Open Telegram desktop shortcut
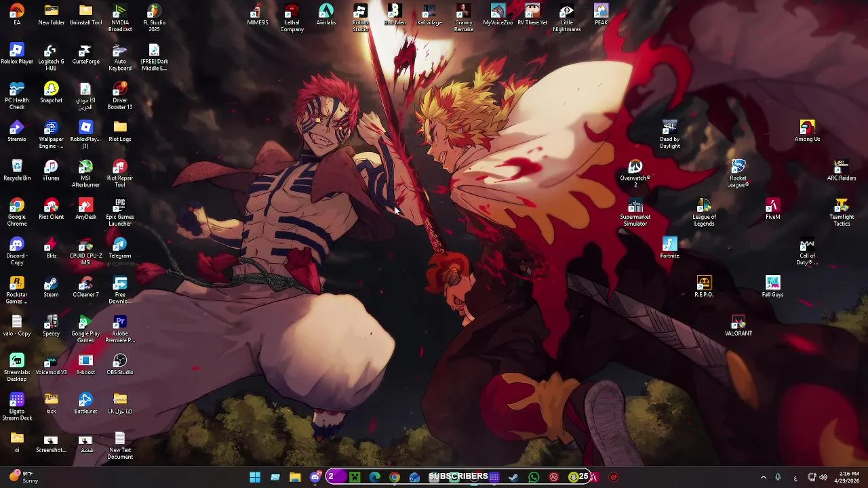 [120, 248]
